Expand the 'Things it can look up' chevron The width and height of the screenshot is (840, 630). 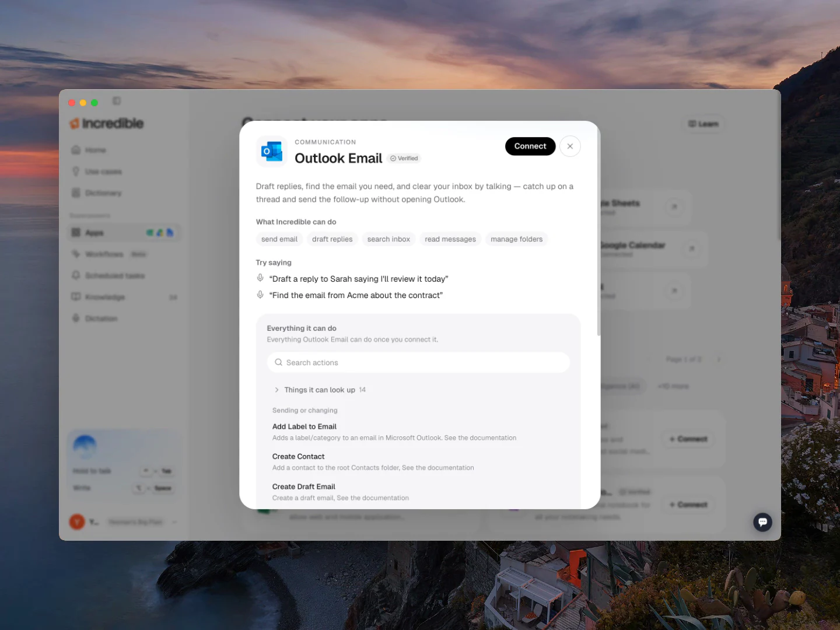click(276, 390)
